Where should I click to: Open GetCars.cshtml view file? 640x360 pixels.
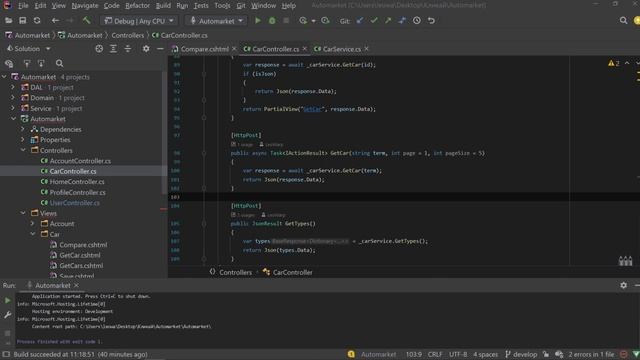81,266
